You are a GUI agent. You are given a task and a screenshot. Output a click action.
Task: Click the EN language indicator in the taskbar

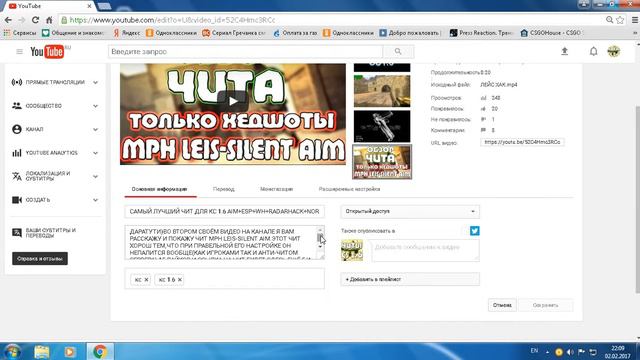click(534, 351)
